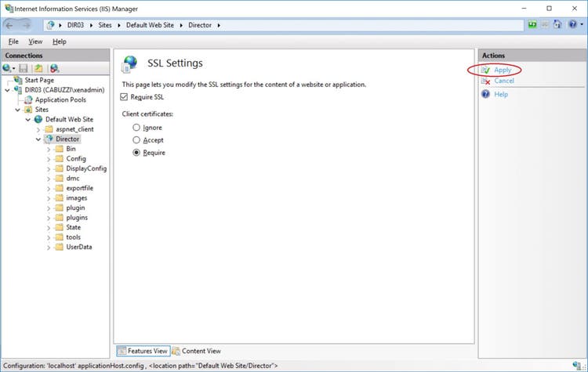The image size is (588, 372).
Task: Collapse the Sites node
Action: (17, 110)
